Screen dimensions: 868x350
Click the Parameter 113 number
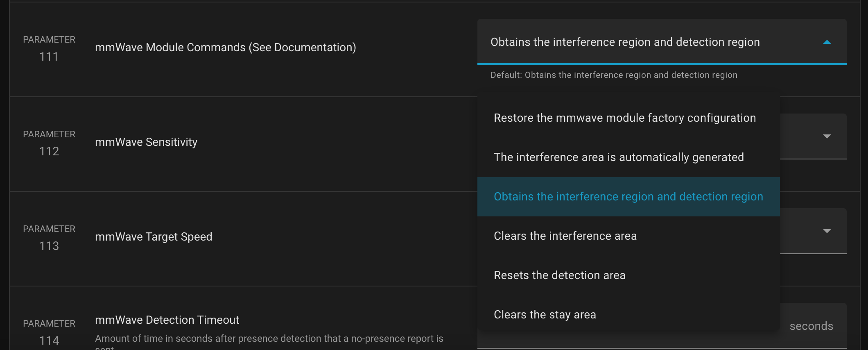[49, 246]
